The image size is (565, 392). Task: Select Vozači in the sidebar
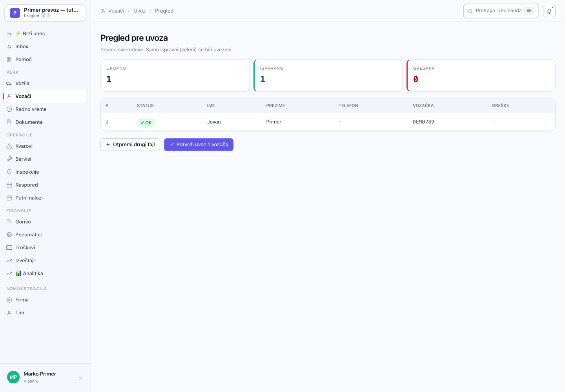45,96
